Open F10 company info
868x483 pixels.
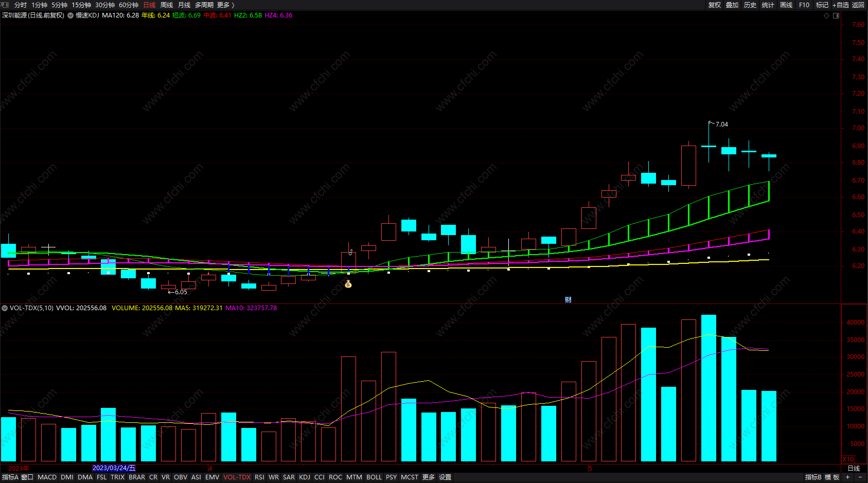tap(804, 5)
